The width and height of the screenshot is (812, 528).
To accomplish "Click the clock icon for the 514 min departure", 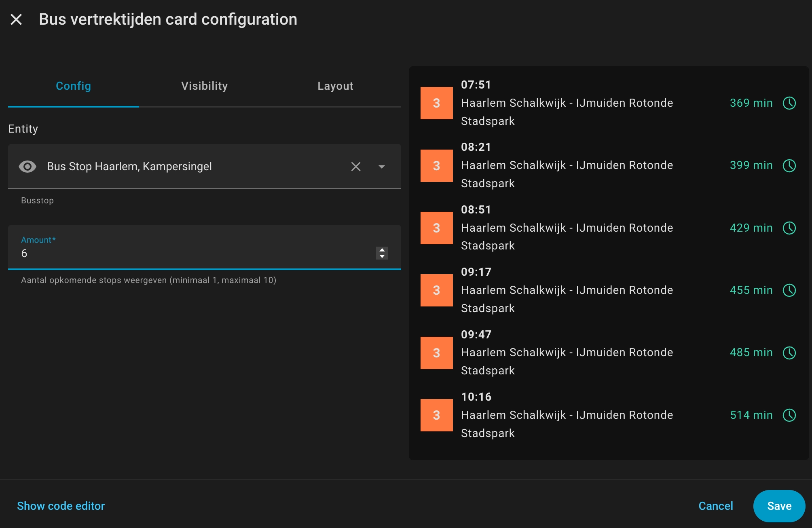I will click(x=789, y=415).
